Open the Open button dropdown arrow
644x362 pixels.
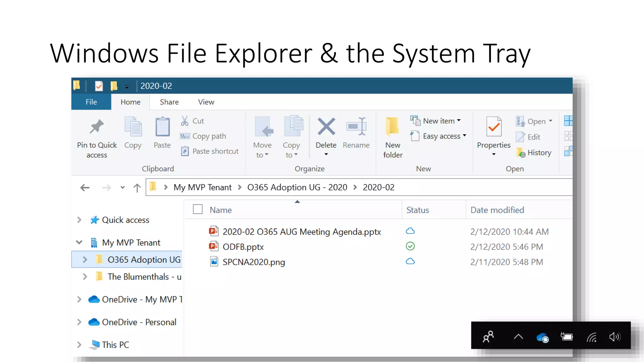[x=550, y=121]
